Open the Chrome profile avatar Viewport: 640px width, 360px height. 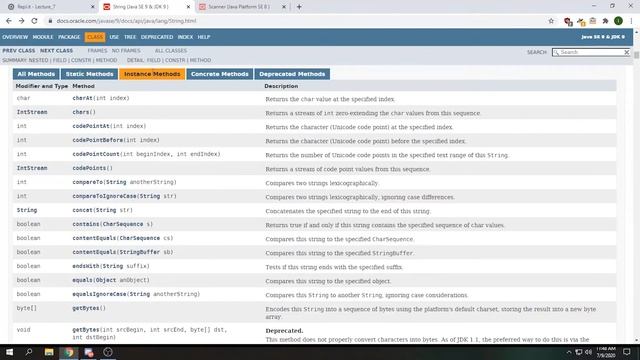coord(618,21)
